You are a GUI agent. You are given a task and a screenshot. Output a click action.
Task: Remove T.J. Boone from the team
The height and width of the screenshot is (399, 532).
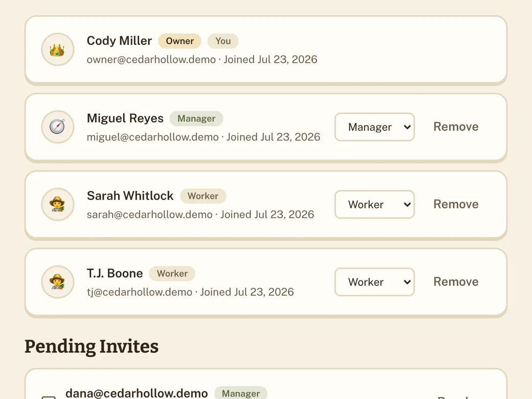(456, 282)
